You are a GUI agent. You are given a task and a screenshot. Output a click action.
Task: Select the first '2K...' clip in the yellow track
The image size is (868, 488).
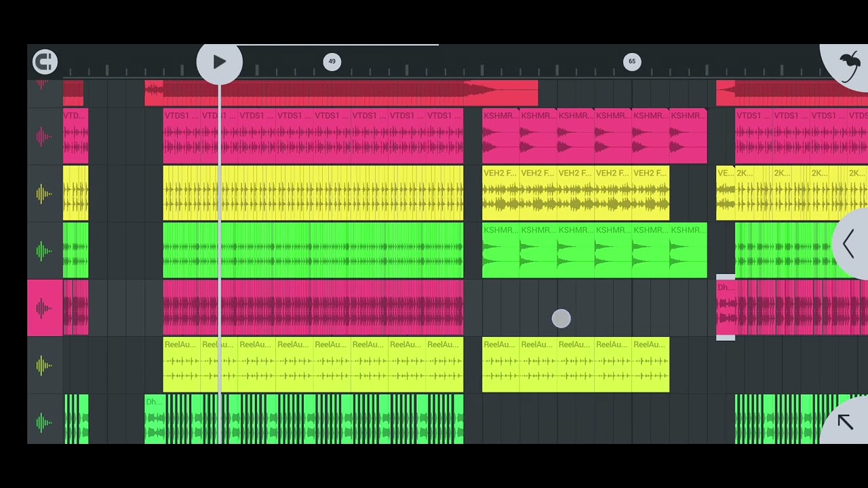[x=753, y=193]
